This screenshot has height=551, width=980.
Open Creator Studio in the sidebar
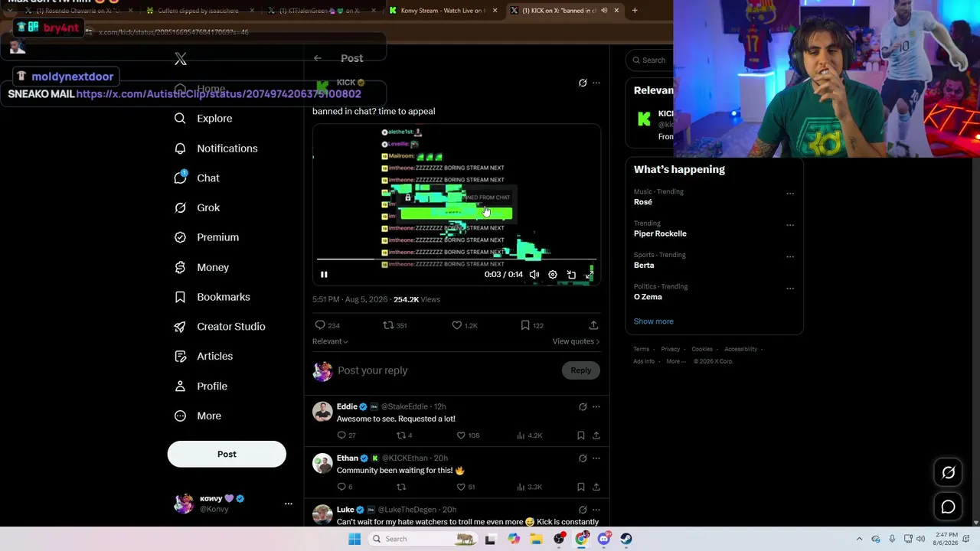tap(220, 327)
